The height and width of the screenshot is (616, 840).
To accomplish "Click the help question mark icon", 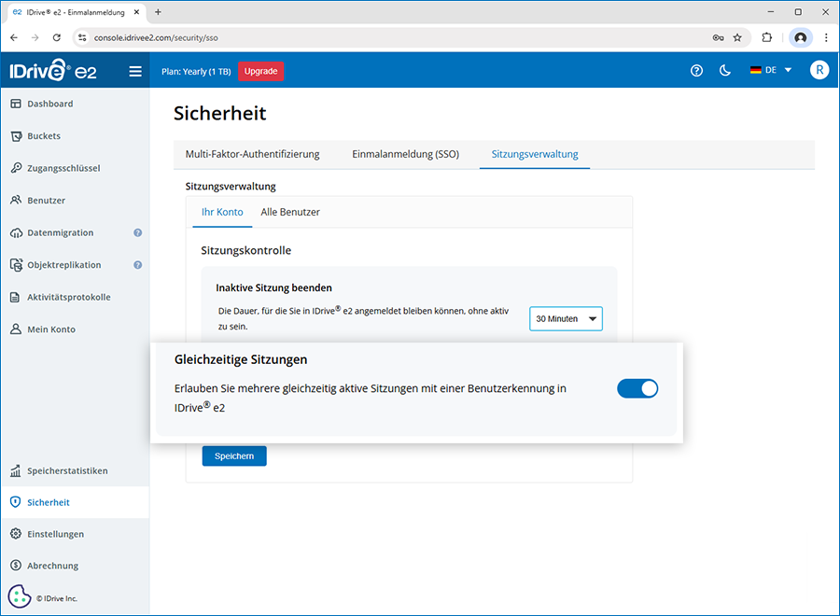I will coord(696,71).
